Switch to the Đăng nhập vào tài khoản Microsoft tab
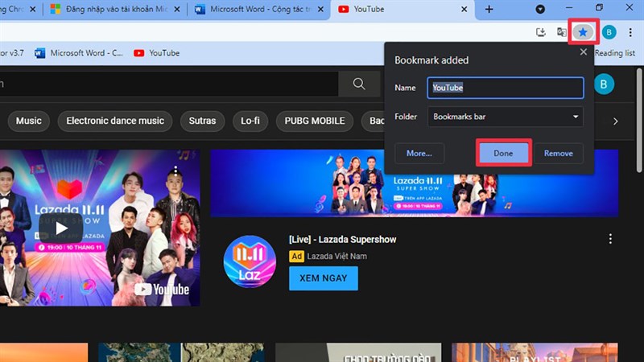Image resolution: width=644 pixels, height=362 pixels. coord(115,9)
